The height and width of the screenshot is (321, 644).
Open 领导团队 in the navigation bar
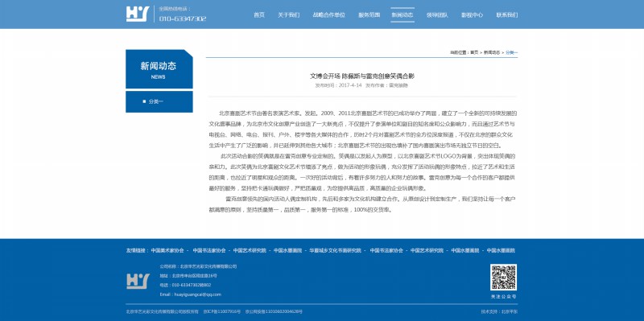pyautogui.click(x=437, y=14)
